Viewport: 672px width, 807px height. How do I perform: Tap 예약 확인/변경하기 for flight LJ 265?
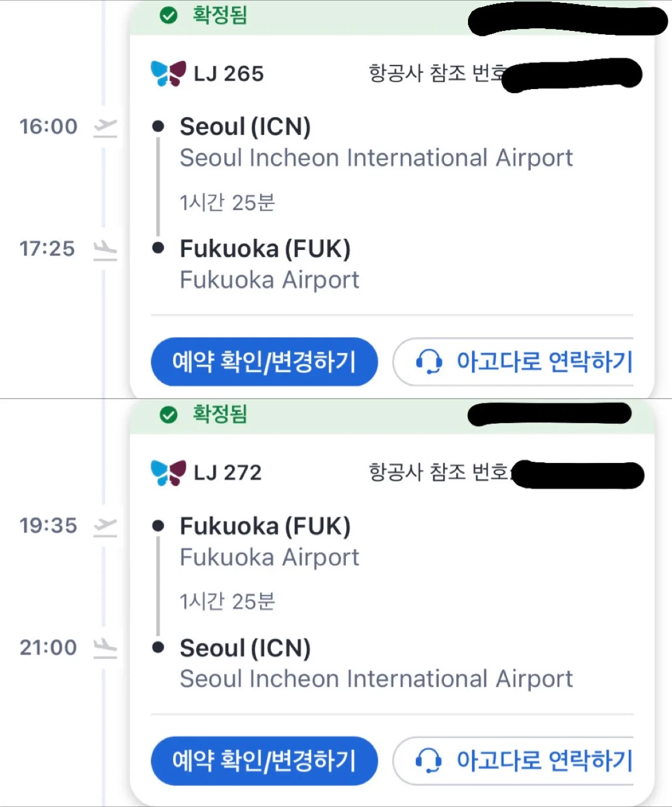265,361
